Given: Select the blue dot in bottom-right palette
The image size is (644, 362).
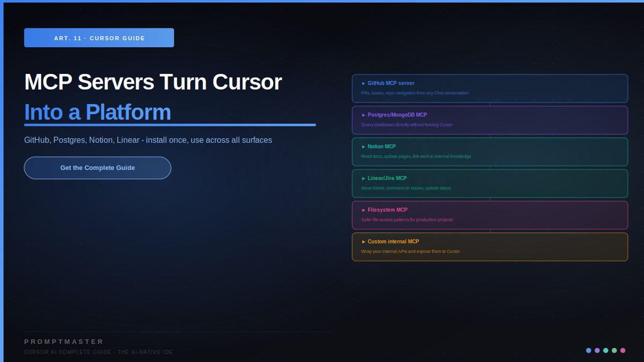Looking at the screenshot, I should tap(589, 350).
